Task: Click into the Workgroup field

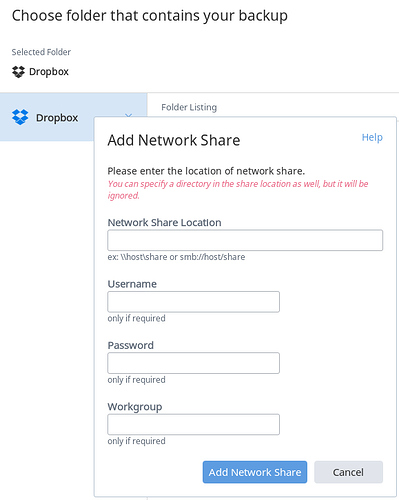Action: [x=193, y=424]
